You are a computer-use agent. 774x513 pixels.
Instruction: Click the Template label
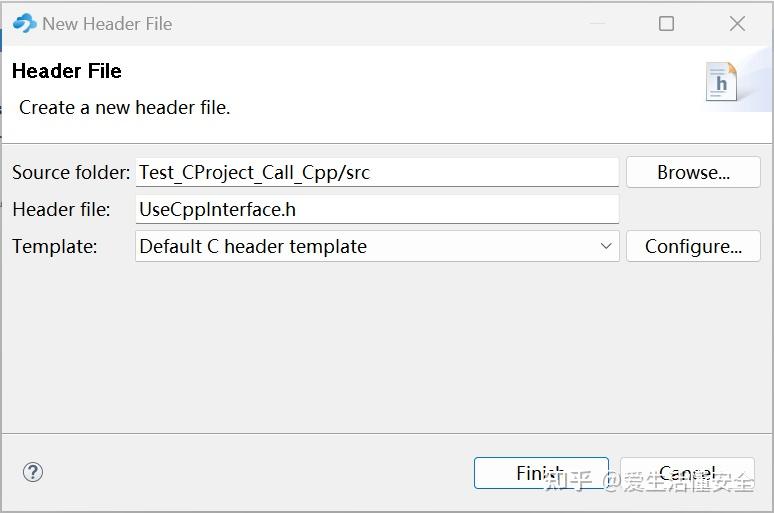click(x=55, y=246)
